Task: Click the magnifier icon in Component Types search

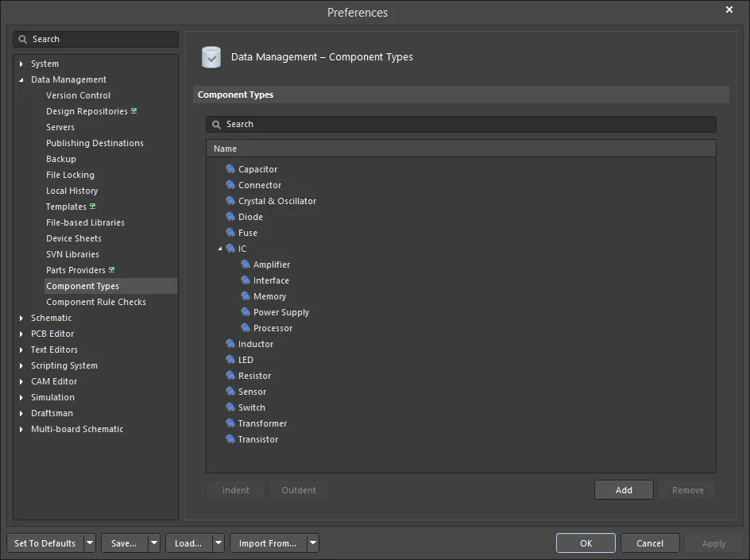Action: (x=216, y=125)
